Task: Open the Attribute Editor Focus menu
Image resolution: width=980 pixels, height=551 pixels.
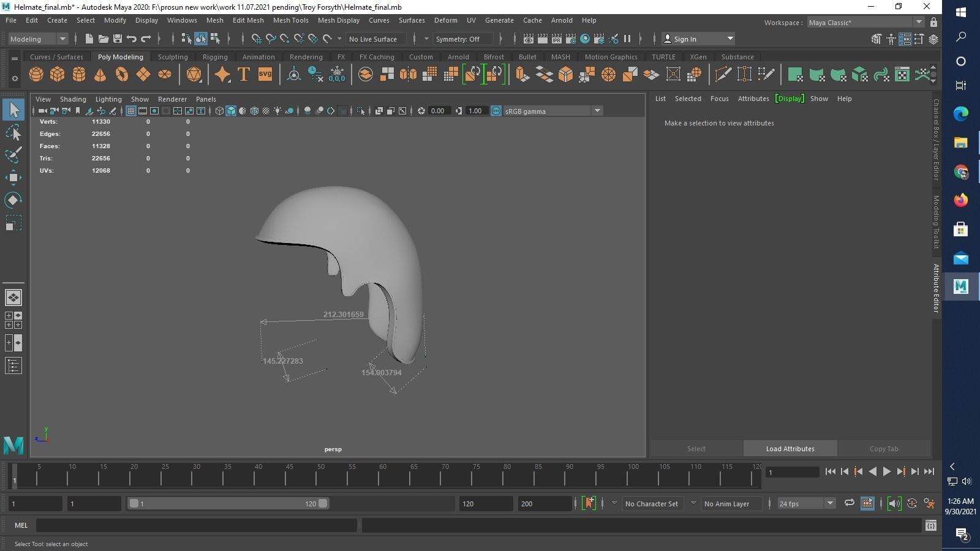Action: (x=719, y=99)
